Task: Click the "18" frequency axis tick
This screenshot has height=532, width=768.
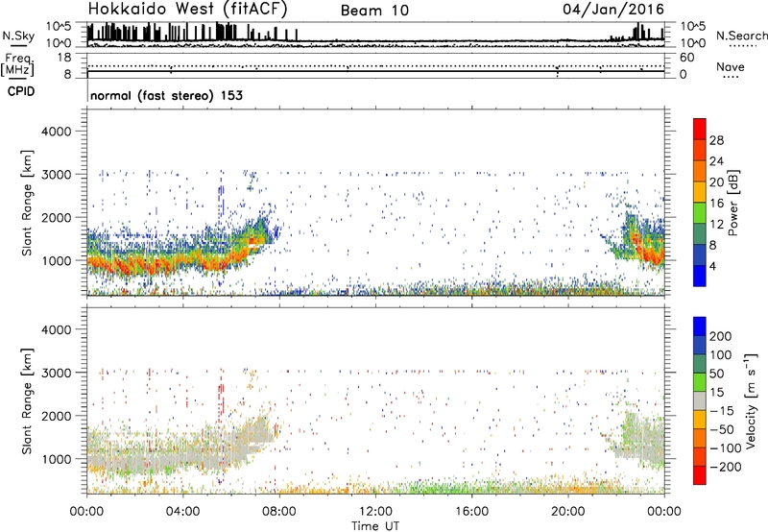Action: [64, 58]
